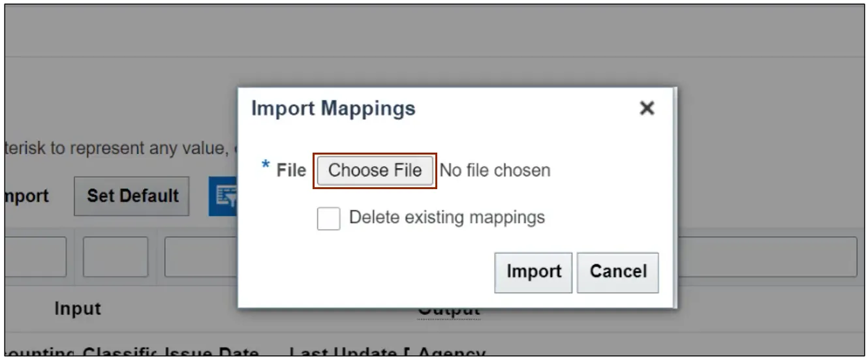Click the leftmost filter field above Input
Image resolution: width=868 pixels, height=360 pixels.
[x=36, y=257]
